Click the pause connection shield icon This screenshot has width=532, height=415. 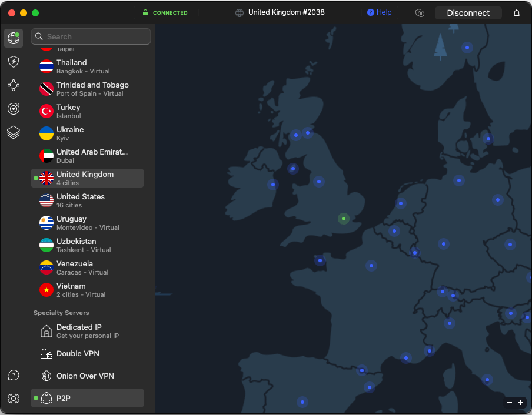420,13
